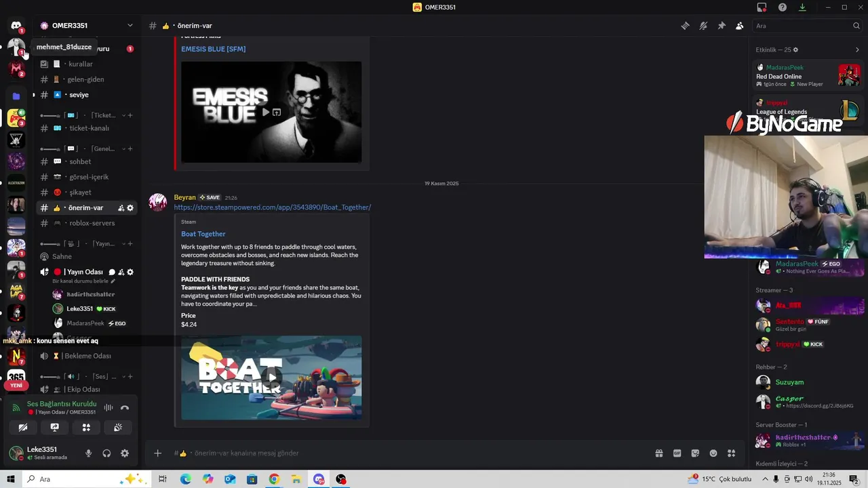Expand the OMER3351 server dropdown menu
The height and width of the screenshot is (488, 868).
coord(130,26)
